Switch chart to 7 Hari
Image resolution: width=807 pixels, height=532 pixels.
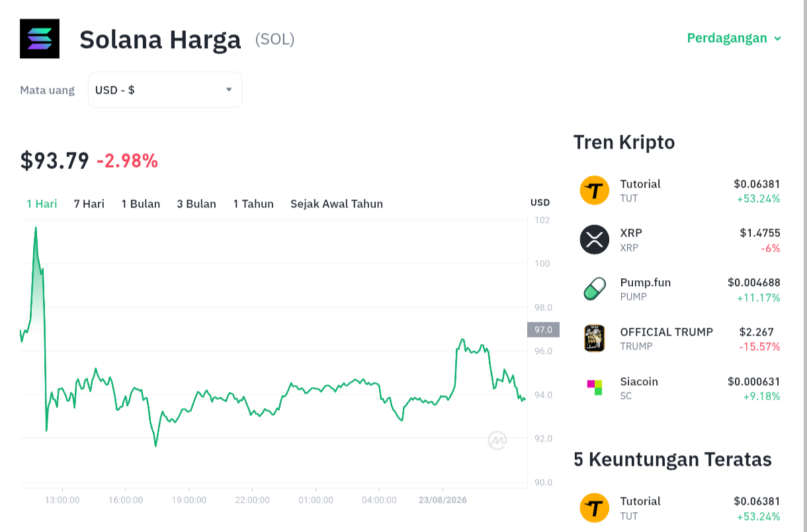(89, 204)
